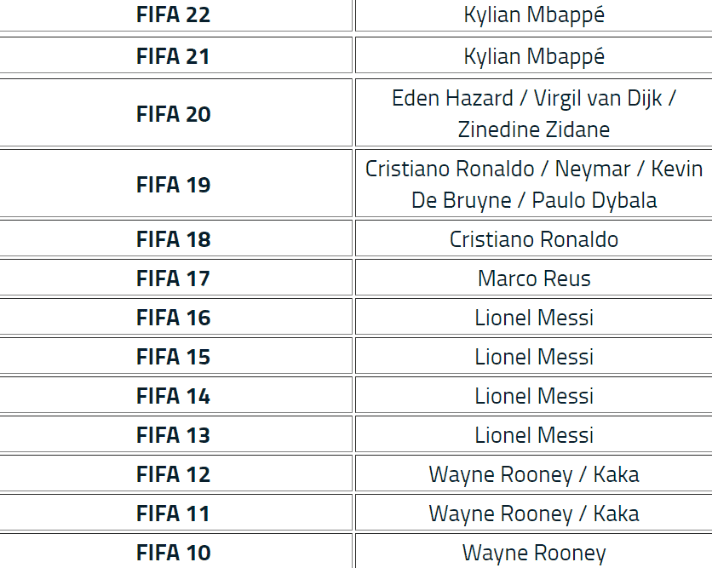This screenshot has height=568, width=712.
Task: Select the Marco Reus cell
Action: [x=534, y=279]
